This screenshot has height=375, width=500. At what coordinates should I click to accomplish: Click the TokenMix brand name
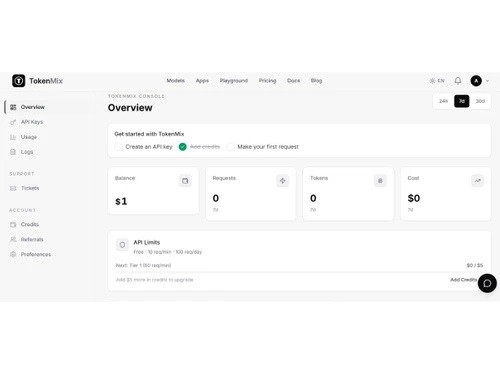pos(46,81)
